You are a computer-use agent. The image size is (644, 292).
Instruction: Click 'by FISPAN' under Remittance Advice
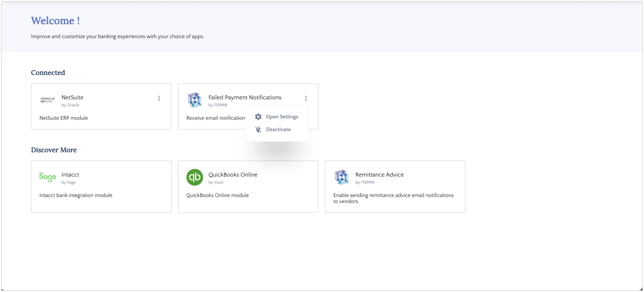click(365, 182)
